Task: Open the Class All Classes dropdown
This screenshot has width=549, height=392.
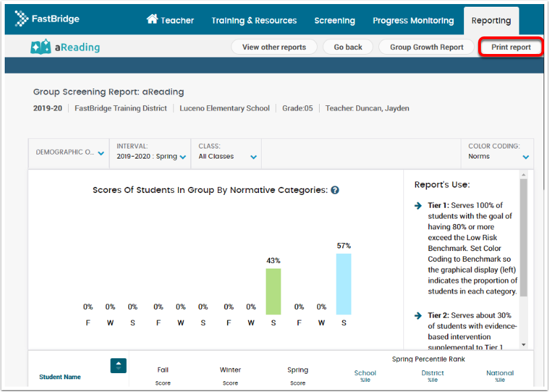Action: tap(226, 152)
